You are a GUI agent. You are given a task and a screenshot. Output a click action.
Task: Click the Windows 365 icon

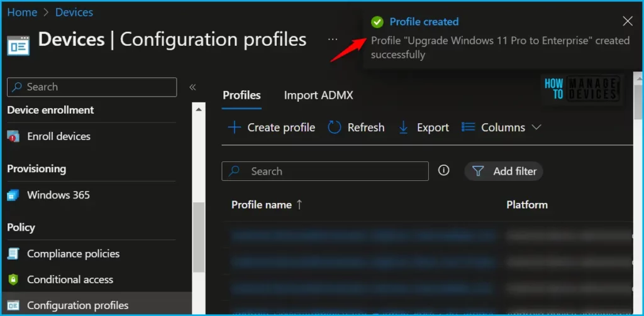13,195
